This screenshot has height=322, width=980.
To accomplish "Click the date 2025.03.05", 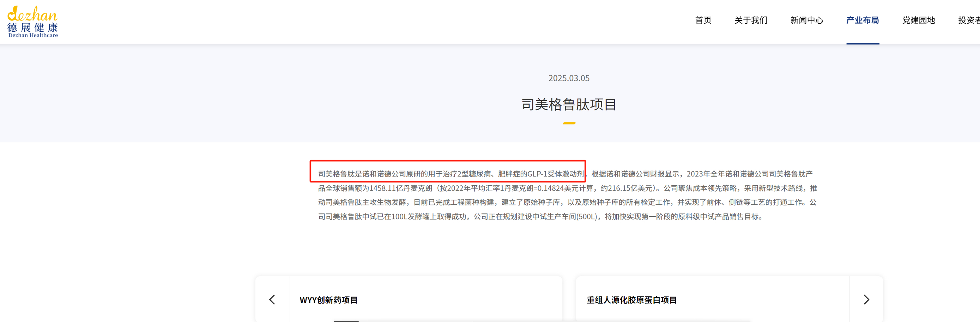I will [569, 78].
